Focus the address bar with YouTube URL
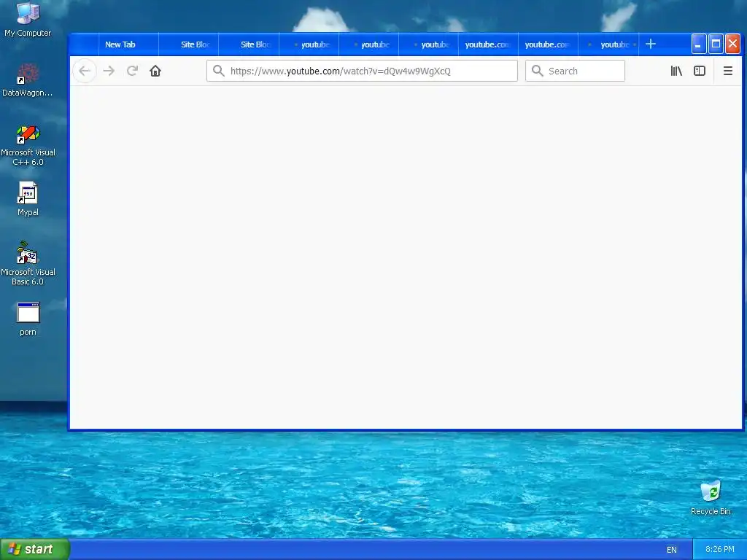Screen dimensions: 747x560 362,71
